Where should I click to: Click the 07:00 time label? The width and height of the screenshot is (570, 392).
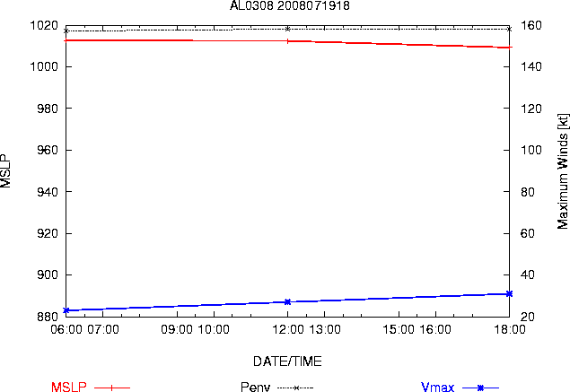[x=103, y=329]
